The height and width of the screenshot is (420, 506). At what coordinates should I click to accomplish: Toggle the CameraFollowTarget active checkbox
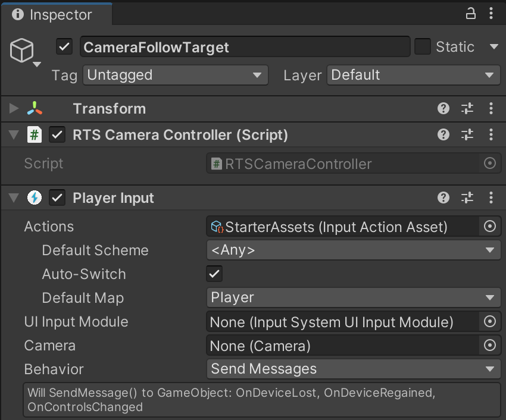tap(64, 47)
